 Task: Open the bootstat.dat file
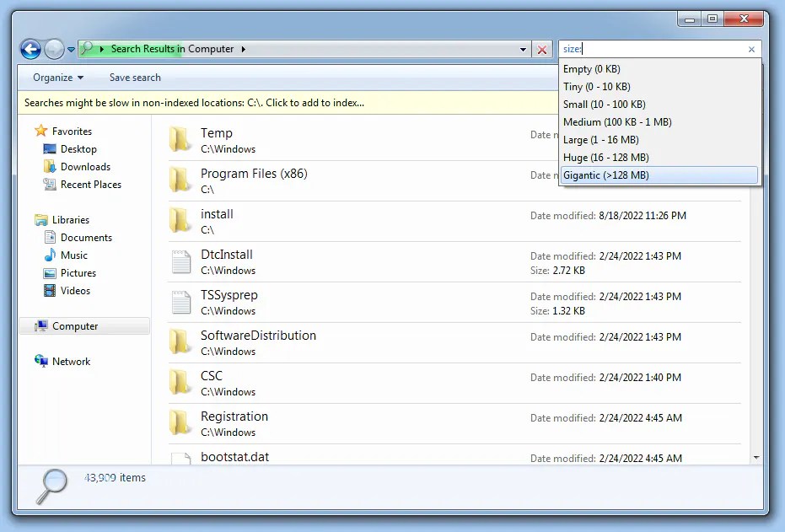click(x=234, y=456)
